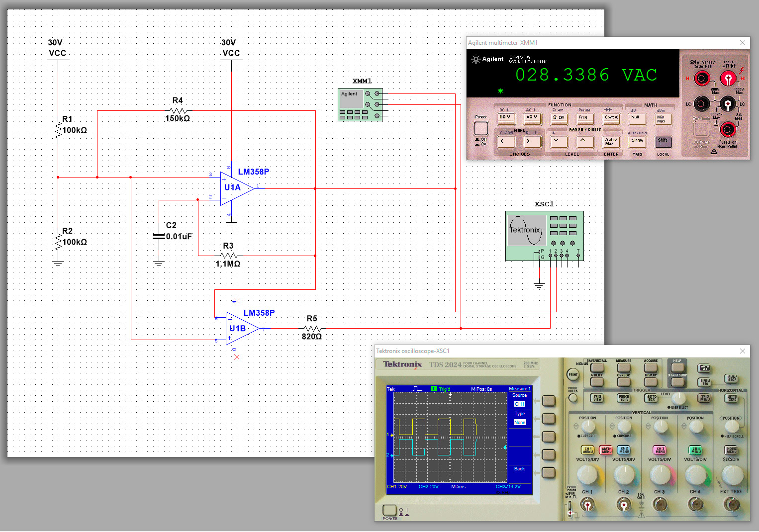Screen dimensions: 759x532
Task: Select the U1A op-amp symbol
Action: 237,188
